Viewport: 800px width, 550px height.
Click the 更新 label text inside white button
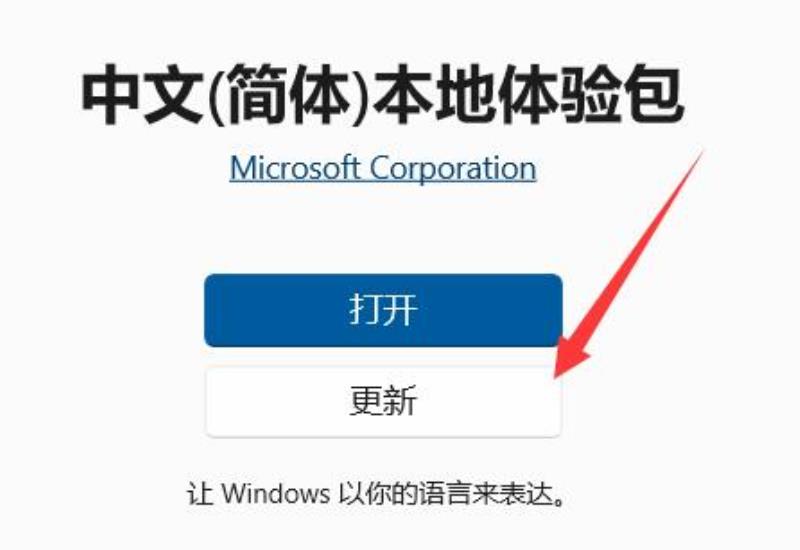pyautogui.click(x=383, y=401)
